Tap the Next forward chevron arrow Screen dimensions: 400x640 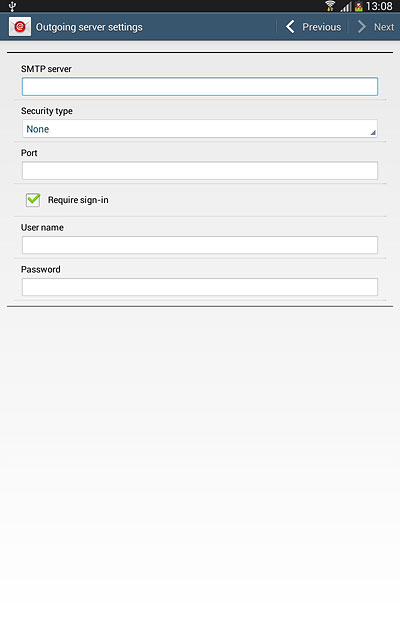[361, 27]
